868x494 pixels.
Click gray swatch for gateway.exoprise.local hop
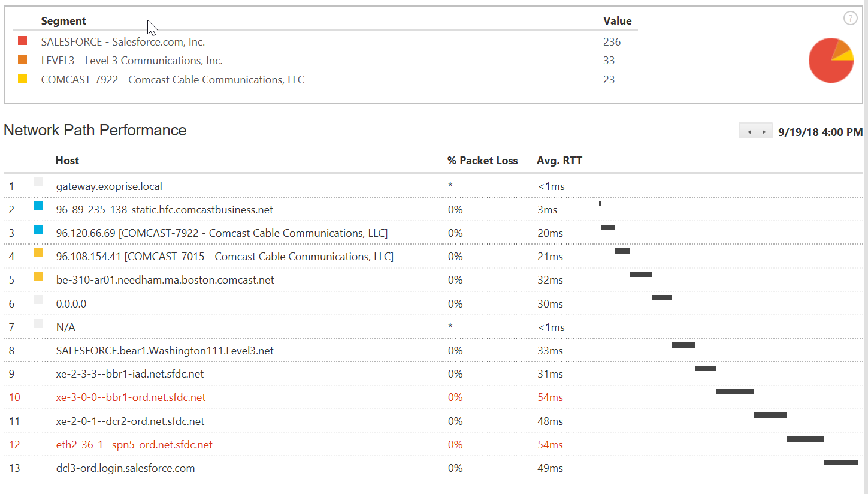(38, 182)
